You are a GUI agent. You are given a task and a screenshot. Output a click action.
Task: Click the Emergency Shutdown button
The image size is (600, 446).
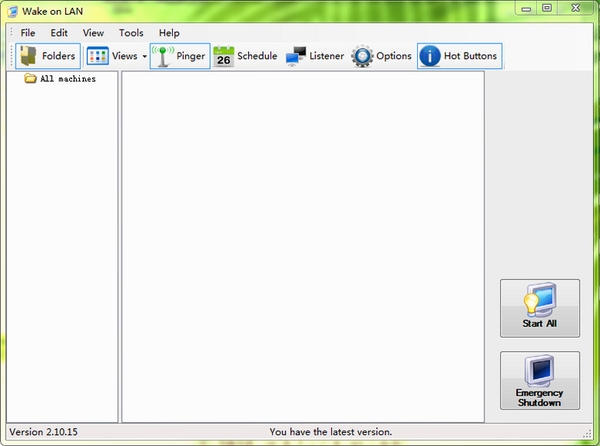540,381
